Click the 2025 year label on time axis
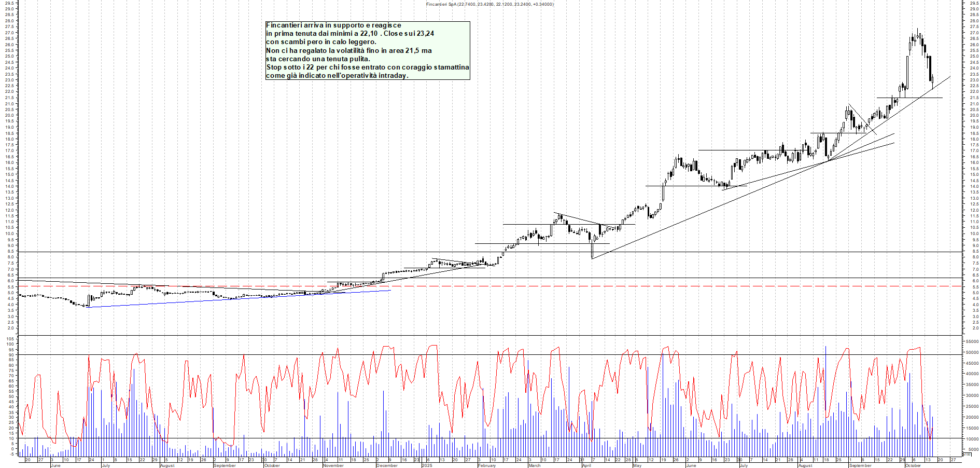Image resolution: width=980 pixels, height=468 pixels. click(427, 465)
